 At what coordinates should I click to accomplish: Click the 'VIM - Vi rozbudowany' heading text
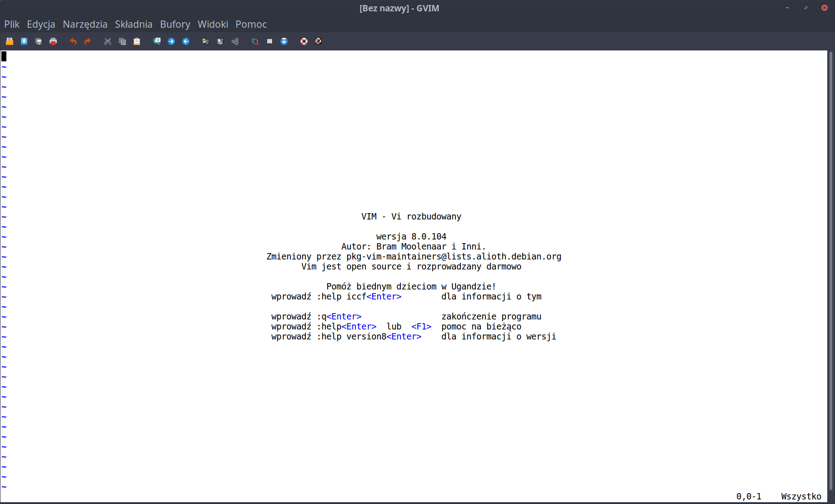(411, 216)
